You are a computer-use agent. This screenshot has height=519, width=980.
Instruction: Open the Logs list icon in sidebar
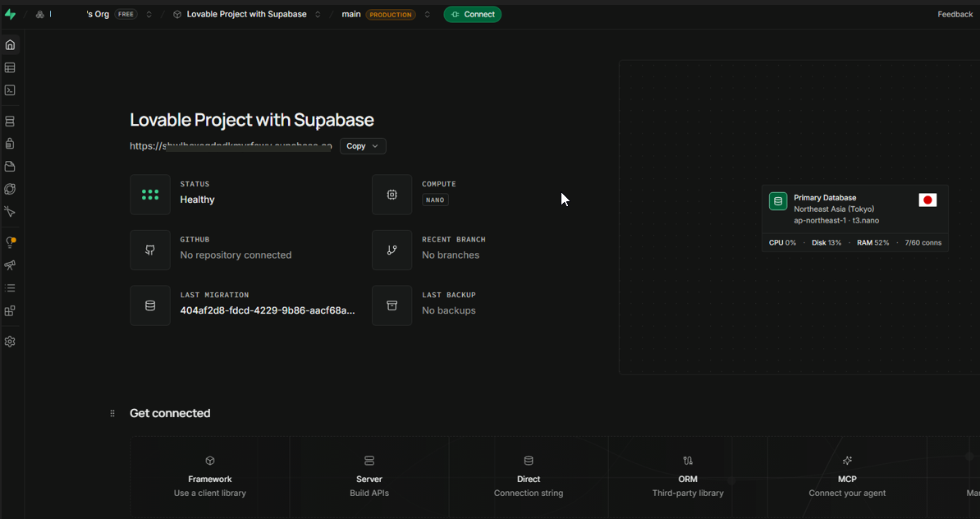click(x=10, y=288)
